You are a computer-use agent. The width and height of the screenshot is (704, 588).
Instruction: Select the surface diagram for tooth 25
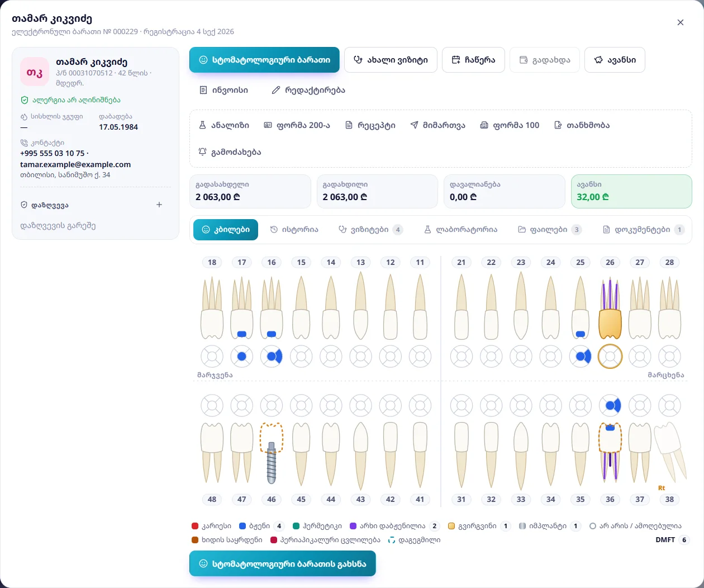tap(581, 356)
